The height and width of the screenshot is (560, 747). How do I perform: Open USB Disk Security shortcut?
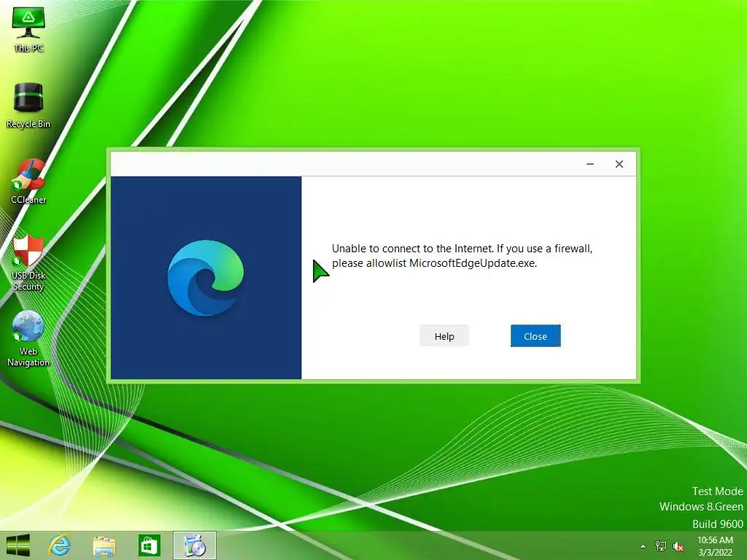click(28, 262)
